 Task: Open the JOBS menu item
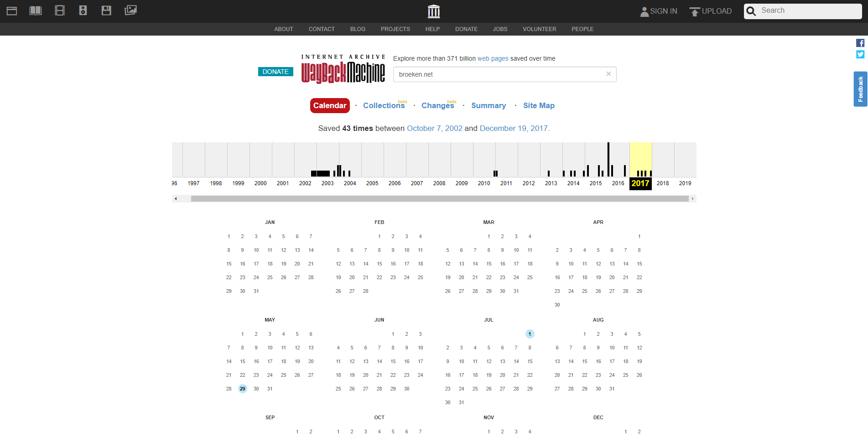point(500,29)
